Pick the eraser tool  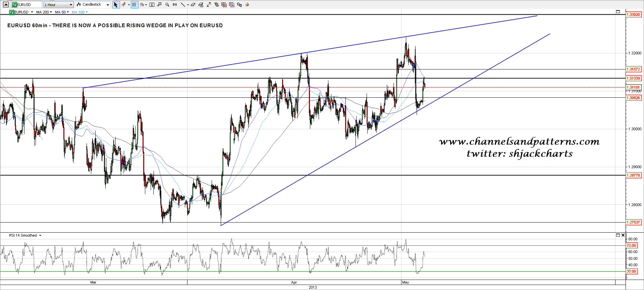coord(193,5)
